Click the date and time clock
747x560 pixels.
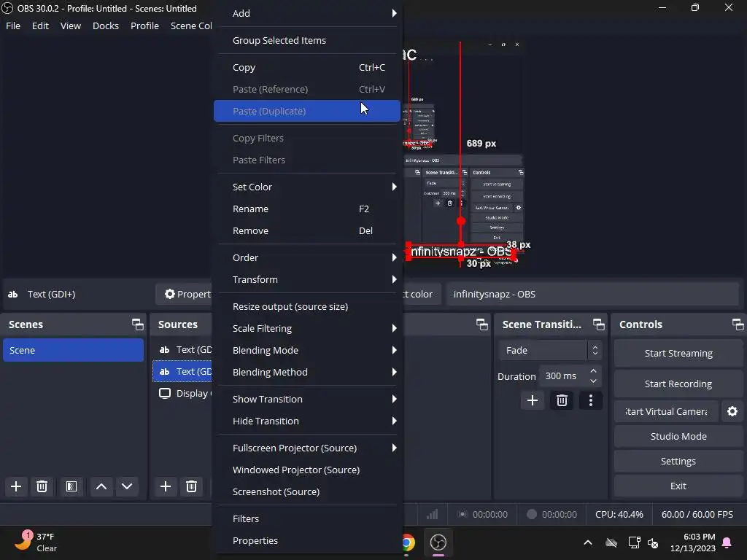point(693,542)
